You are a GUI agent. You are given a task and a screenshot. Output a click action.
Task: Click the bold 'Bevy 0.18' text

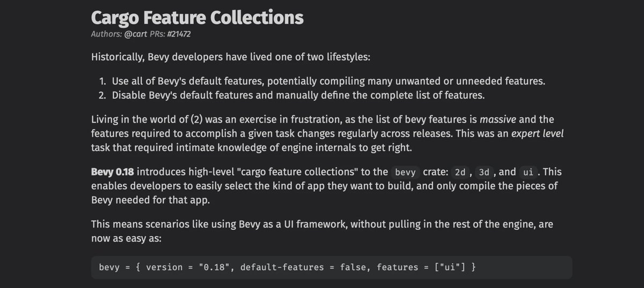112,172
